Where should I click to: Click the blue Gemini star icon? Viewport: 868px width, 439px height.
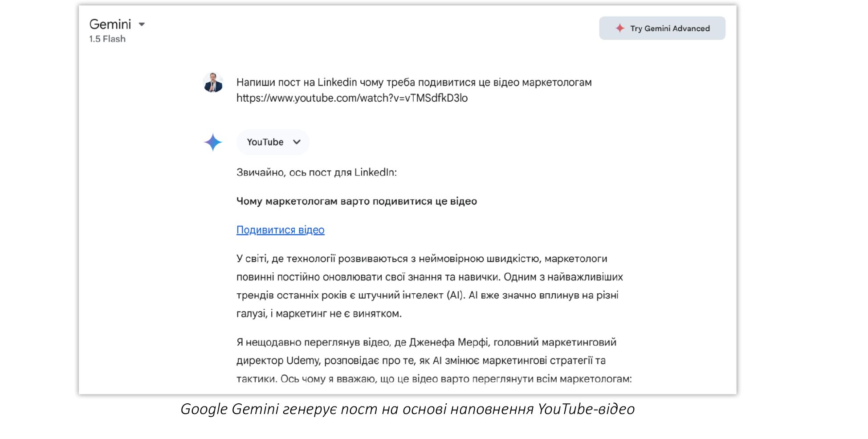(213, 142)
